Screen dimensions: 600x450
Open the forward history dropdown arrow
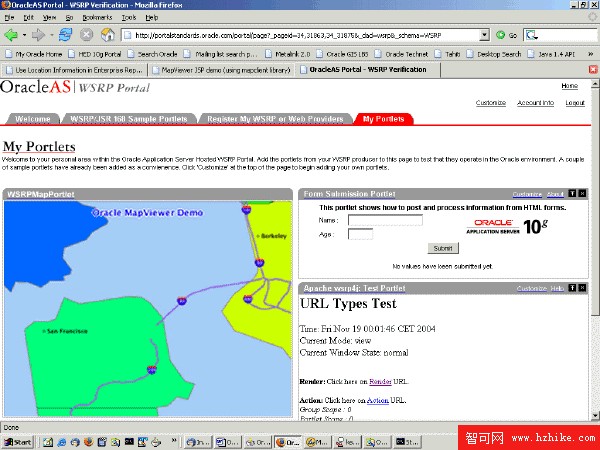tap(52, 35)
